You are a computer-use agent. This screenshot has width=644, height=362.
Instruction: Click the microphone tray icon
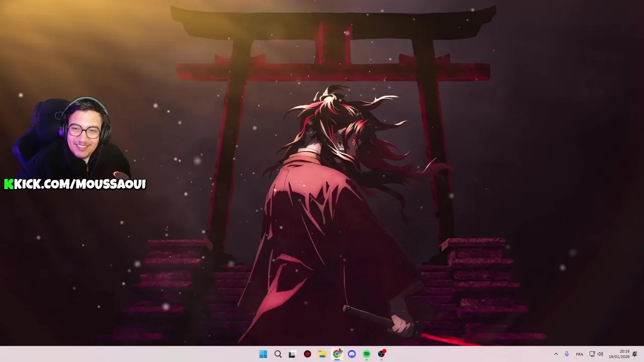point(567,354)
